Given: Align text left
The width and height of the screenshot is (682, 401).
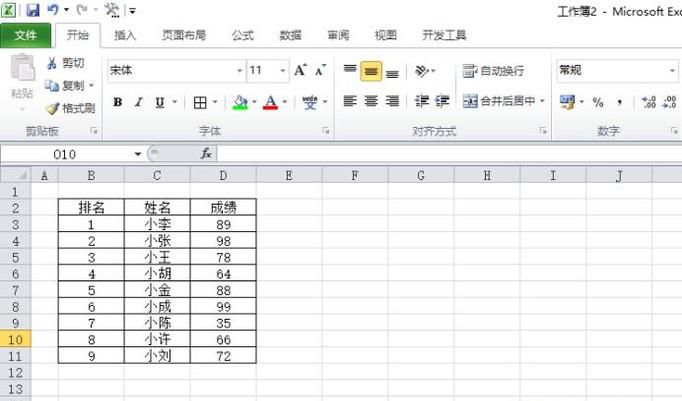Looking at the screenshot, I should click(x=350, y=101).
